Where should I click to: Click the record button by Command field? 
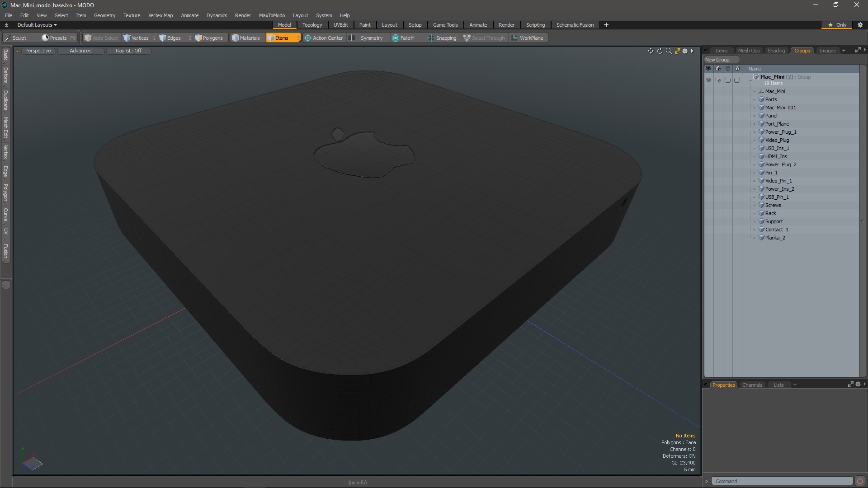tap(860, 481)
